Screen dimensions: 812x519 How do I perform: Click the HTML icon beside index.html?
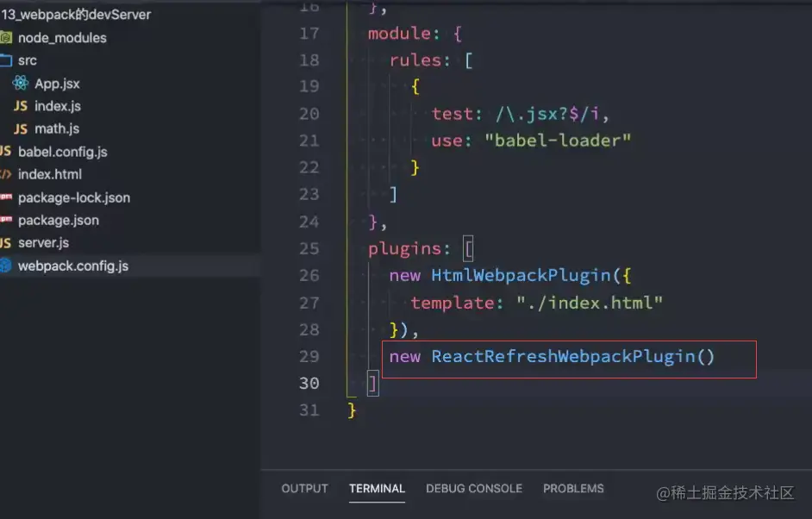click(x=6, y=174)
